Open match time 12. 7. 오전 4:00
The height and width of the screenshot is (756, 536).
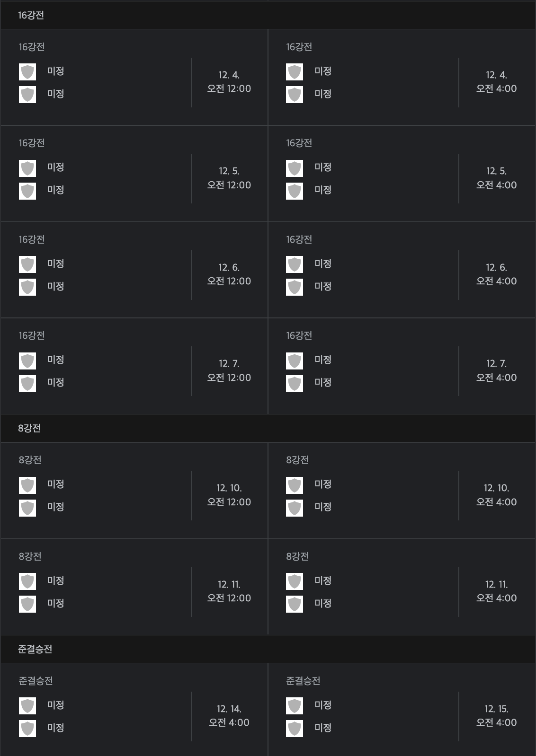(x=496, y=370)
